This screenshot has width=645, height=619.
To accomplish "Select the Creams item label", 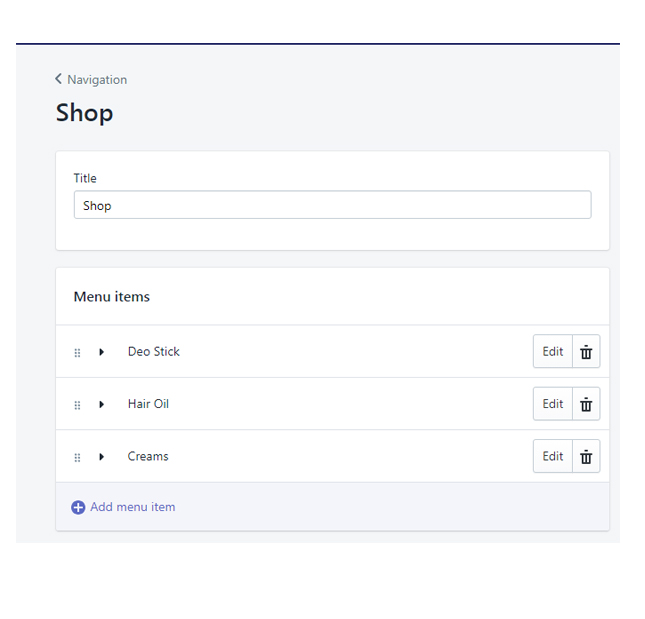I will [148, 457].
